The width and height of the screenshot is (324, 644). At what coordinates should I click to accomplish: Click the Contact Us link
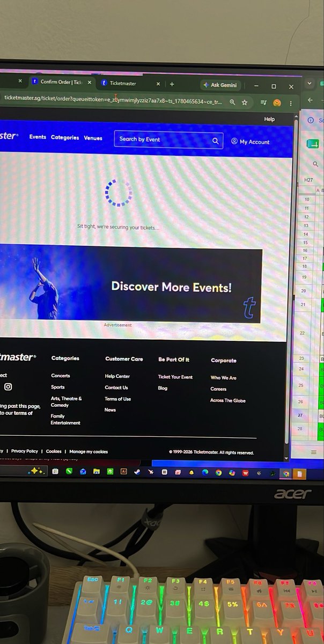pyautogui.click(x=116, y=387)
